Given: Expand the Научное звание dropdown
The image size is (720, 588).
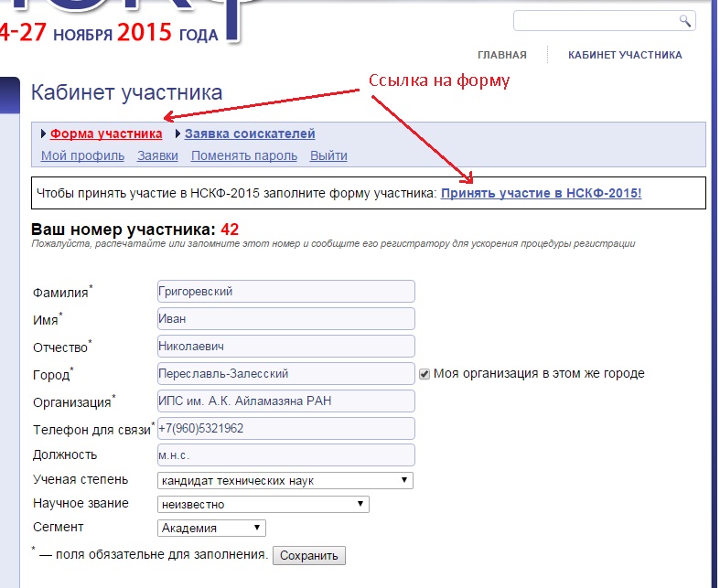Looking at the screenshot, I should point(263,504).
